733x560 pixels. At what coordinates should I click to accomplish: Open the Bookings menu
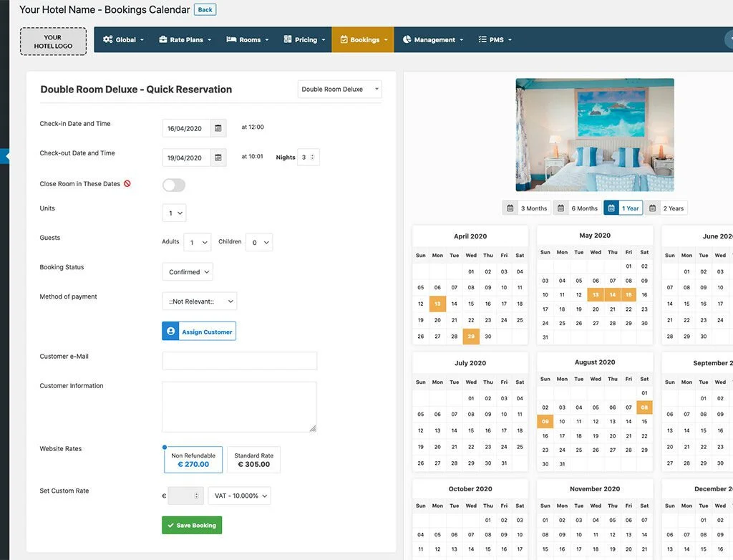pyautogui.click(x=363, y=40)
